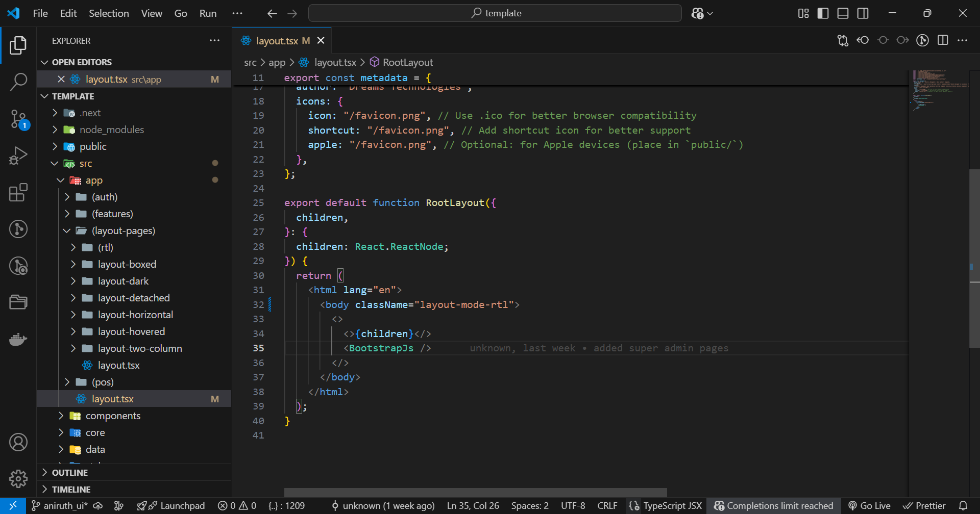980x514 pixels.
Task: Open the Run menu
Action: [x=208, y=13]
